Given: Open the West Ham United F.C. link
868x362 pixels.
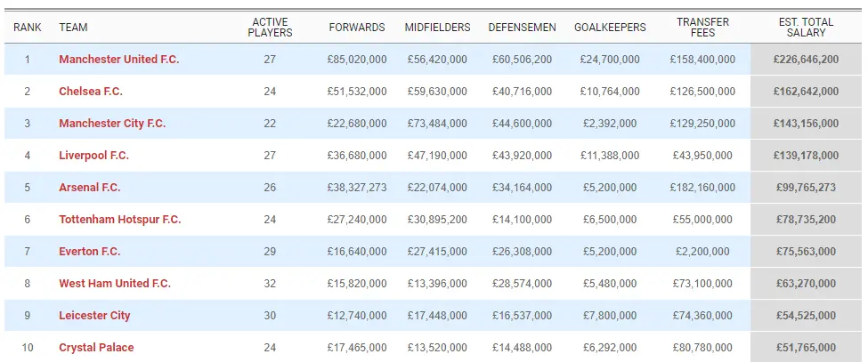Looking at the screenshot, I should [x=115, y=284].
